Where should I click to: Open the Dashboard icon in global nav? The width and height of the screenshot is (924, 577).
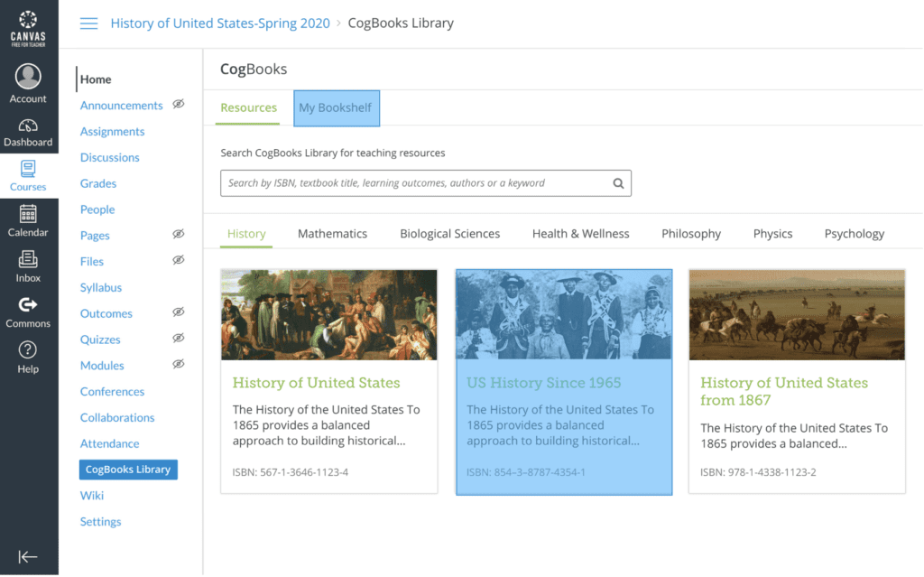click(28, 126)
